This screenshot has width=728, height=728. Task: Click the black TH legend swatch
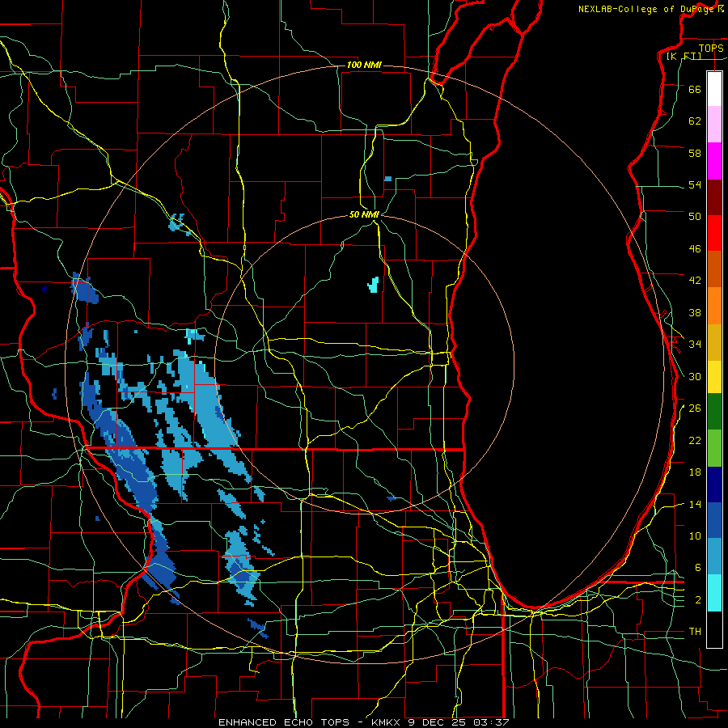[x=714, y=629]
